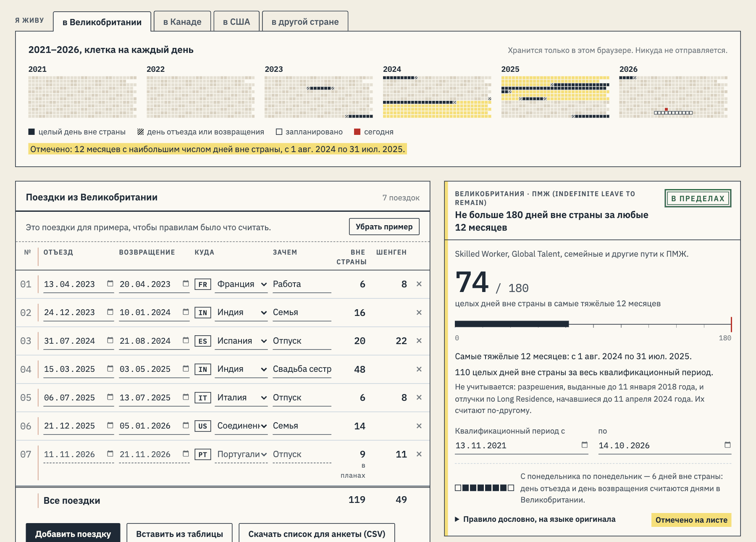Open calendar picker for departure 21.12.2025
This screenshot has height=542, width=756.
pyautogui.click(x=110, y=425)
